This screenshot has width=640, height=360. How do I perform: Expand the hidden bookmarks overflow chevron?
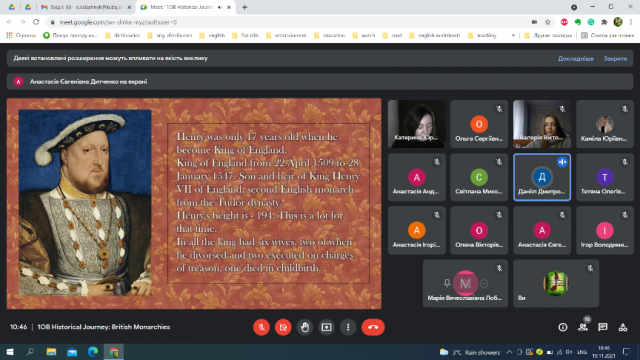click(x=513, y=36)
